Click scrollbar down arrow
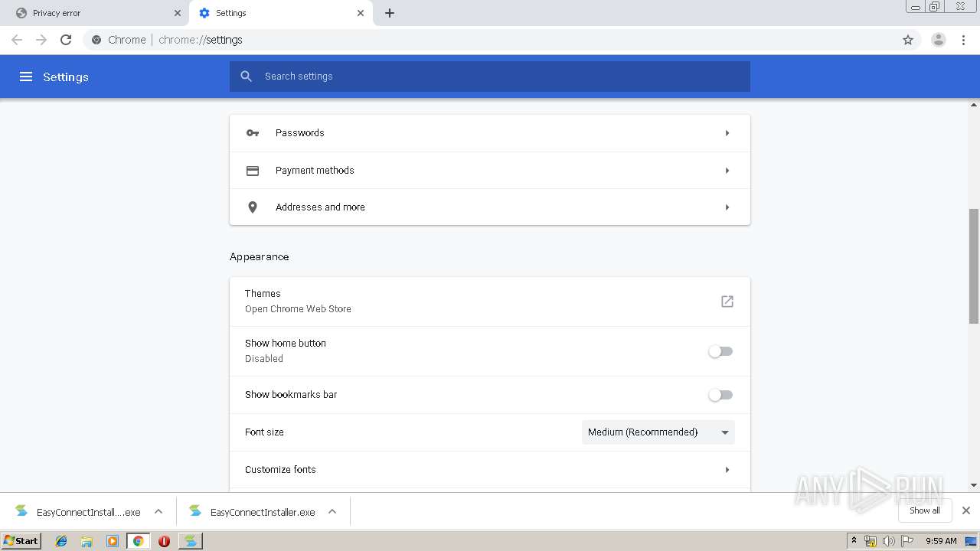 (x=974, y=485)
